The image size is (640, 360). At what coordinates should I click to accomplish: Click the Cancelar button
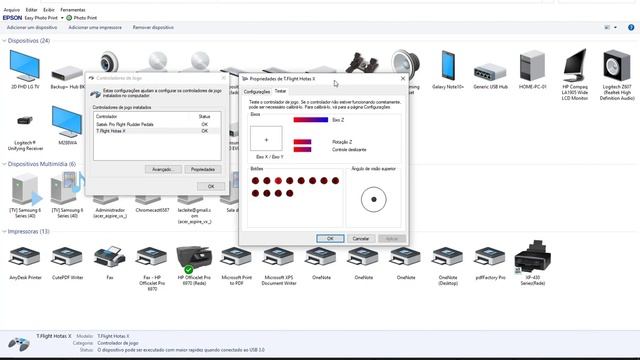point(361,238)
